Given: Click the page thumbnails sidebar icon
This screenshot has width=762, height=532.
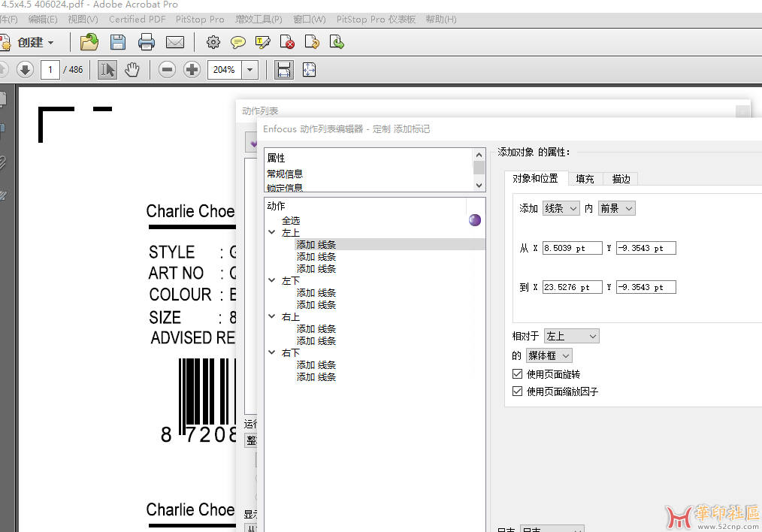Looking at the screenshot, I should (x=2, y=100).
